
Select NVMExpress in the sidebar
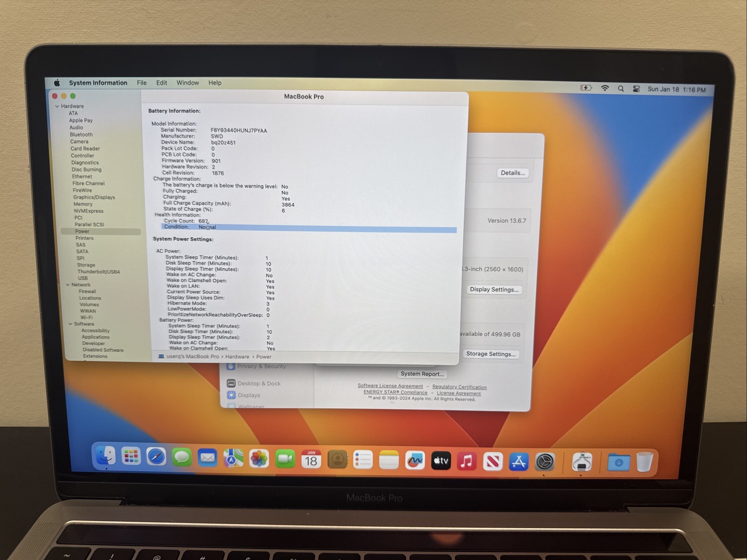[x=89, y=211]
